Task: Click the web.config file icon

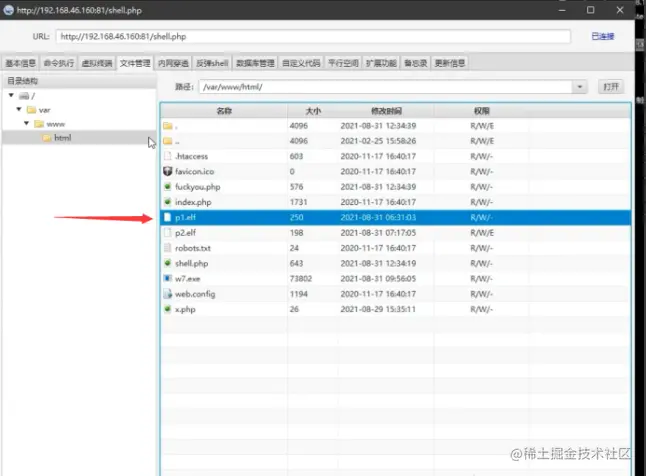Action: [x=167, y=294]
